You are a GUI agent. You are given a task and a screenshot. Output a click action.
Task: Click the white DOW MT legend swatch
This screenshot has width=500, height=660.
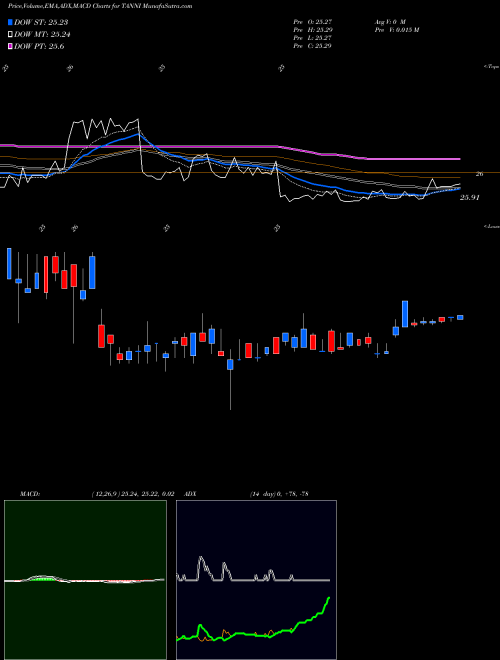point(10,35)
